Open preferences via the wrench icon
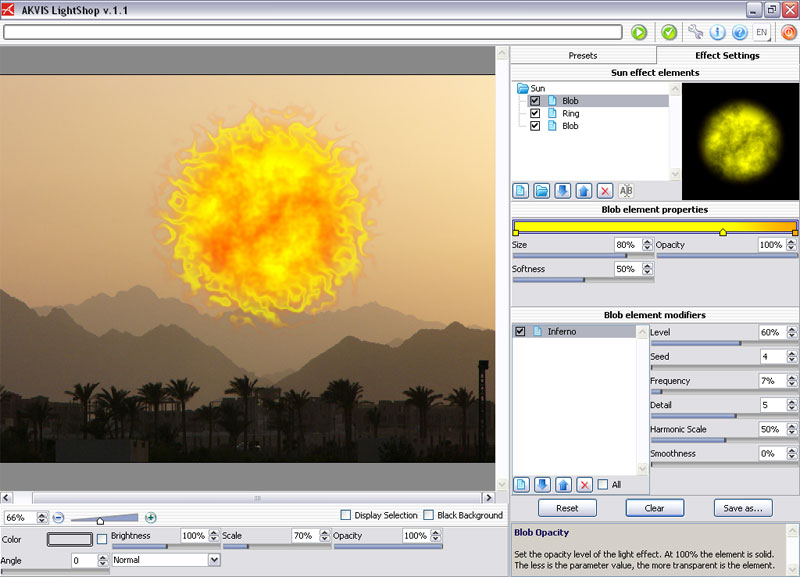 696,32
